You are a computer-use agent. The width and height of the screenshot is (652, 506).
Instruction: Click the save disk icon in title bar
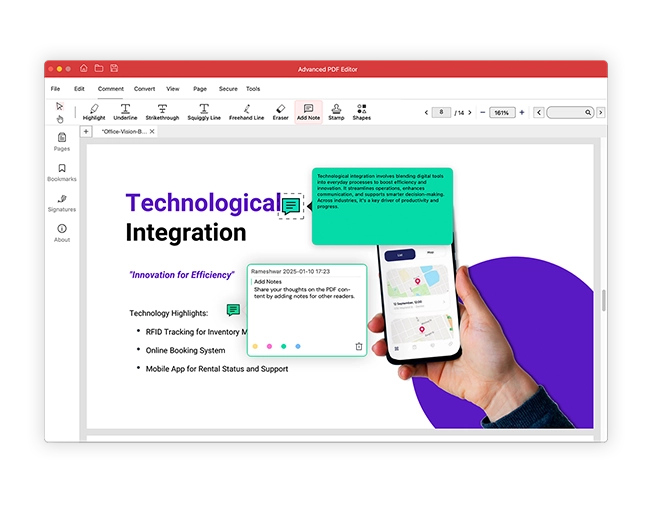(x=114, y=68)
